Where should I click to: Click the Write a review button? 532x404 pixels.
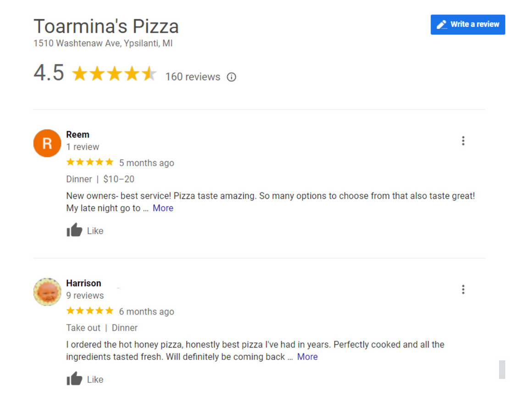point(467,24)
